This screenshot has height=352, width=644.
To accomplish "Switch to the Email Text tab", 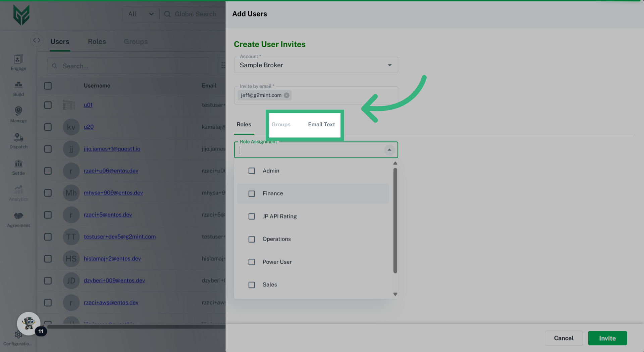I will 321,124.
